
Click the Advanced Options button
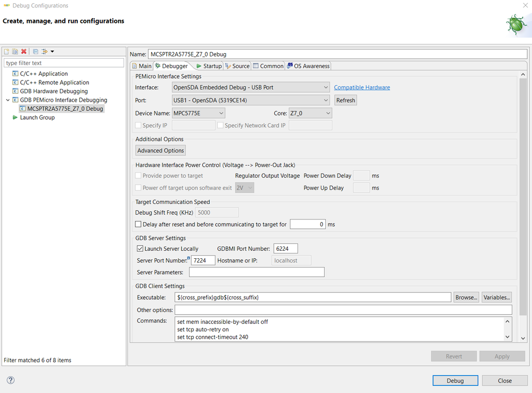click(x=161, y=151)
